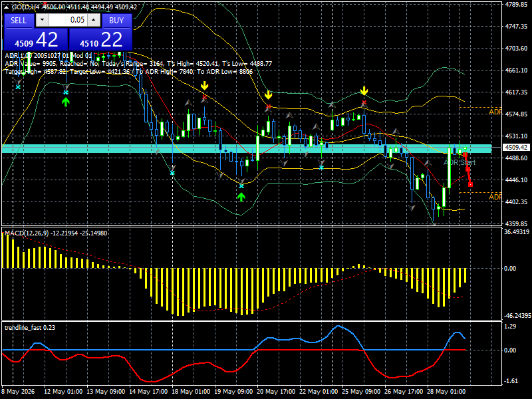Click the 4789.85 price scale label
This screenshot has width=532, height=399.
point(516,5)
